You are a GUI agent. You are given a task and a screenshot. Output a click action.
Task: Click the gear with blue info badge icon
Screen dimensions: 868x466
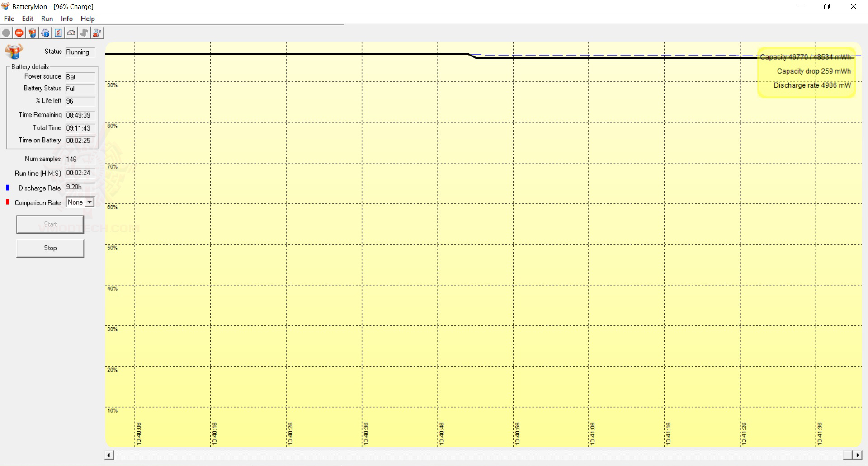(45, 33)
